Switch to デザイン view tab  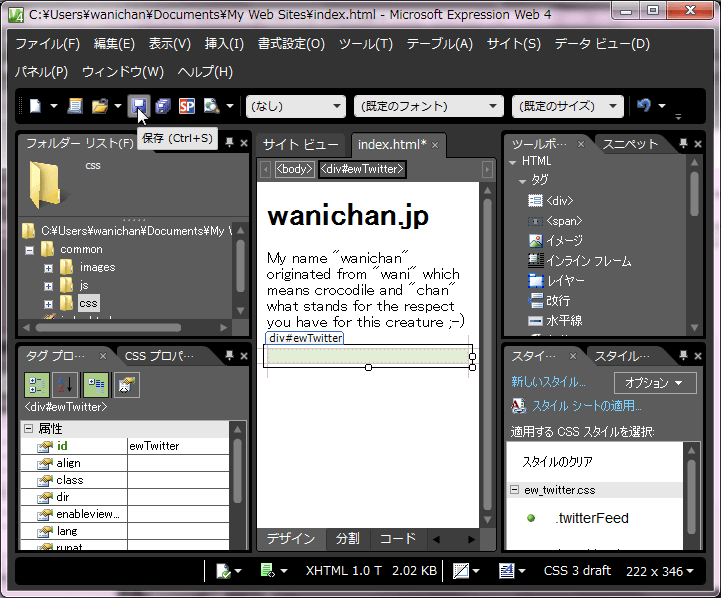coord(291,539)
